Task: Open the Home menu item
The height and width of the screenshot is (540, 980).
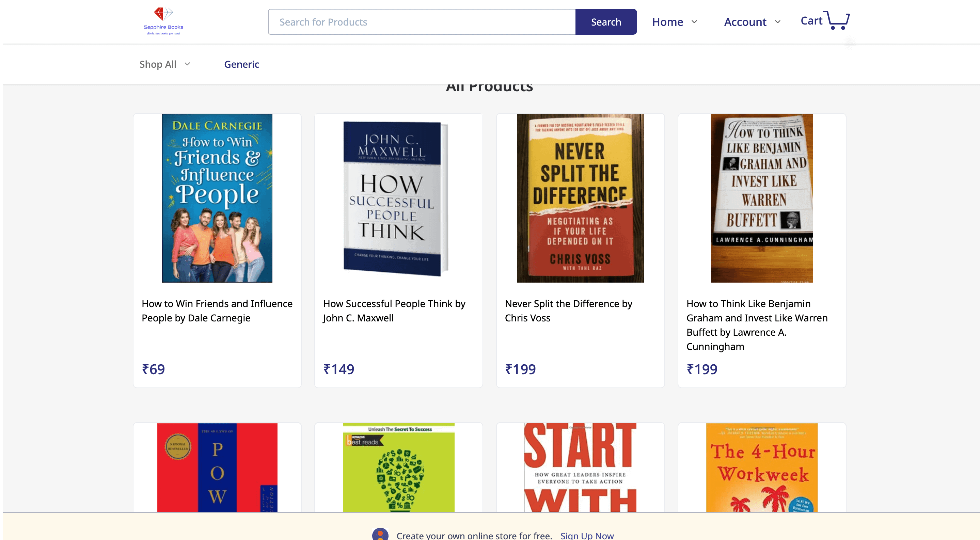Action: click(x=667, y=22)
